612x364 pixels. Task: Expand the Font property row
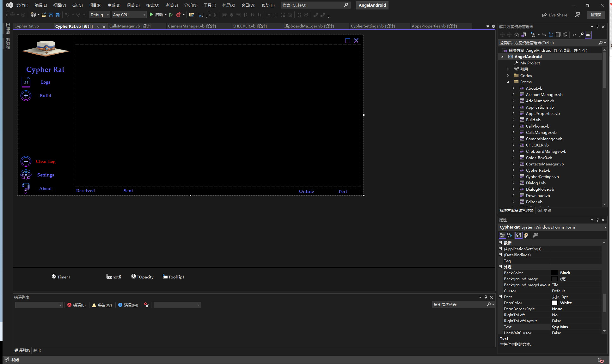[500, 297]
